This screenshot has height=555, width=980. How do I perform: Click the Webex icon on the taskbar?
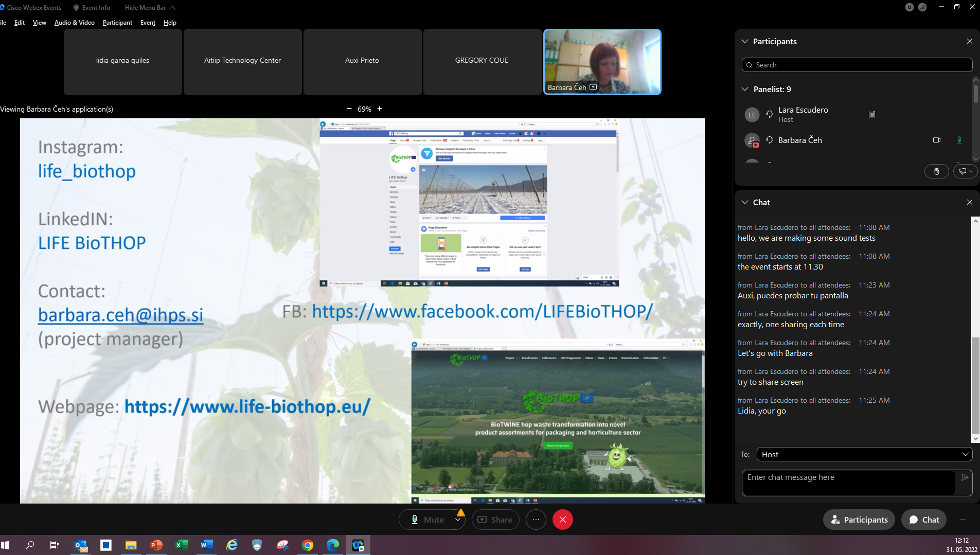358,545
